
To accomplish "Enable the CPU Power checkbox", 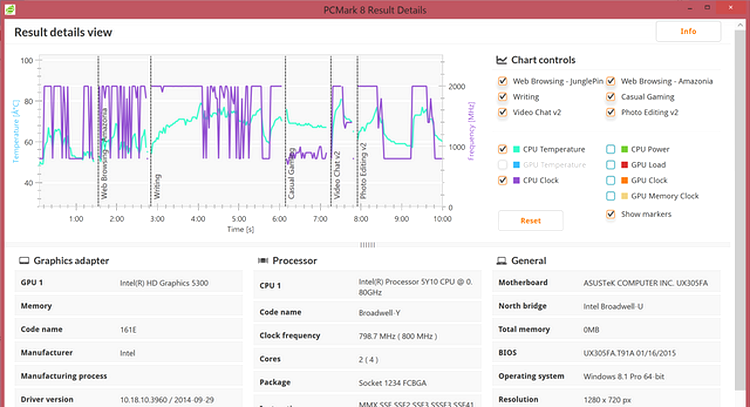I will pyautogui.click(x=610, y=149).
